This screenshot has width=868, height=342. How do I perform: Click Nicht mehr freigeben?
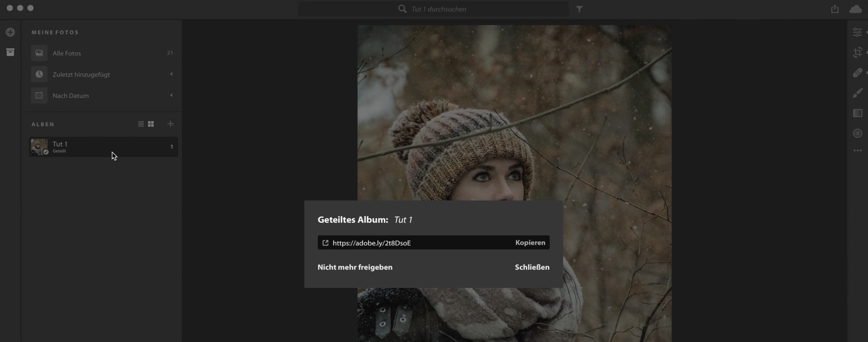click(355, 267)
